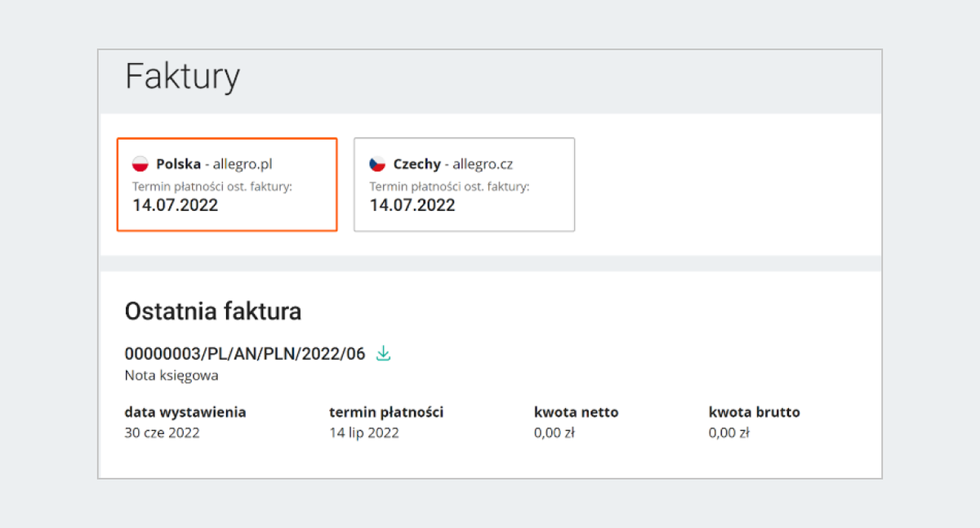This screenshot has height=528, width=980.
Task: Click the Czech flag icon
Action: tap(377, 163)
